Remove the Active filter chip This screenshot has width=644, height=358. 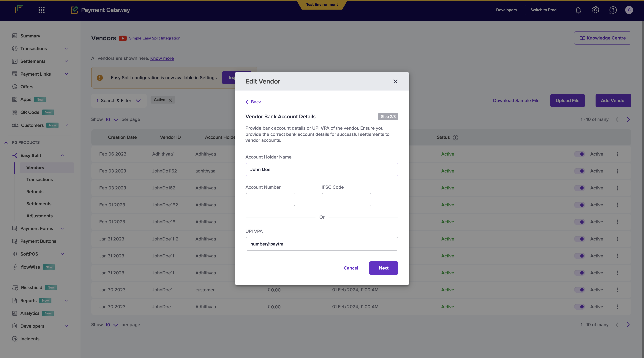pyautogui.click(x=170, y=100)
